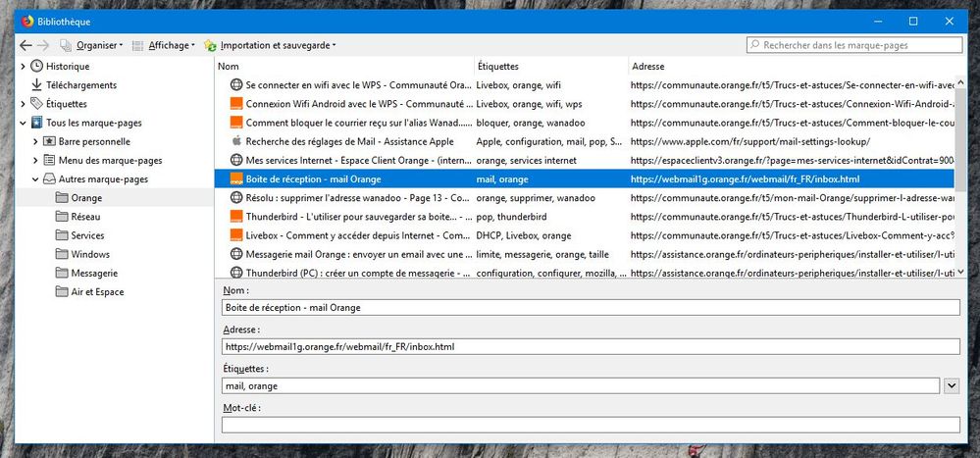This screenshot has width=980, height=458.
Task: Click globe icon of Résolu supprimer l'adresse
Action: pos(236,198)
